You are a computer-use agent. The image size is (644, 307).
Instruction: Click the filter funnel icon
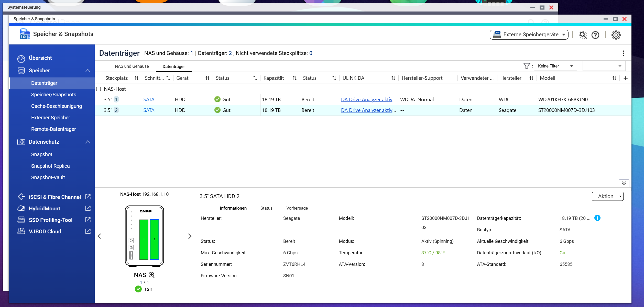point(527,66)
